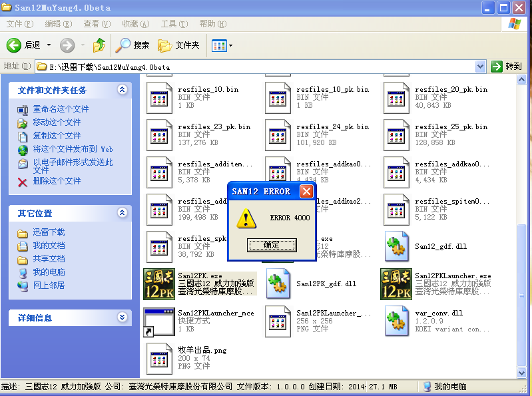Open the 编辑(E) menu
532x396 pixels.
point(59,24)
